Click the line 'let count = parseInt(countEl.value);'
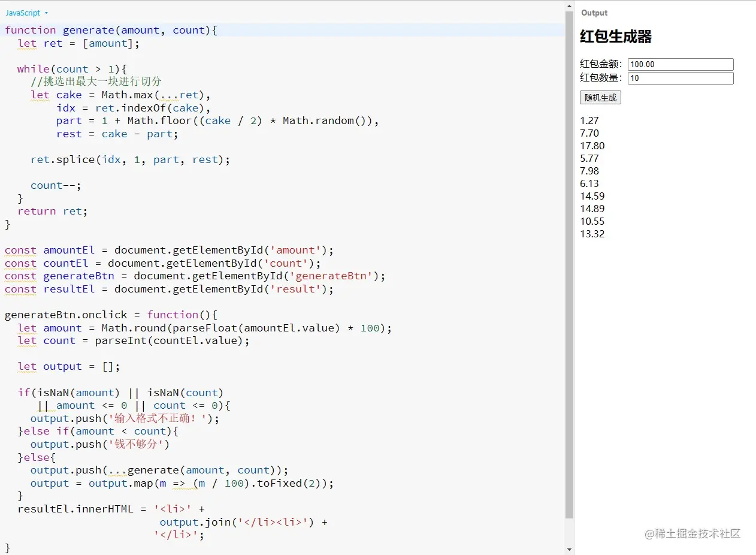Screen dimensions: 756x555 tap(134, 340)
